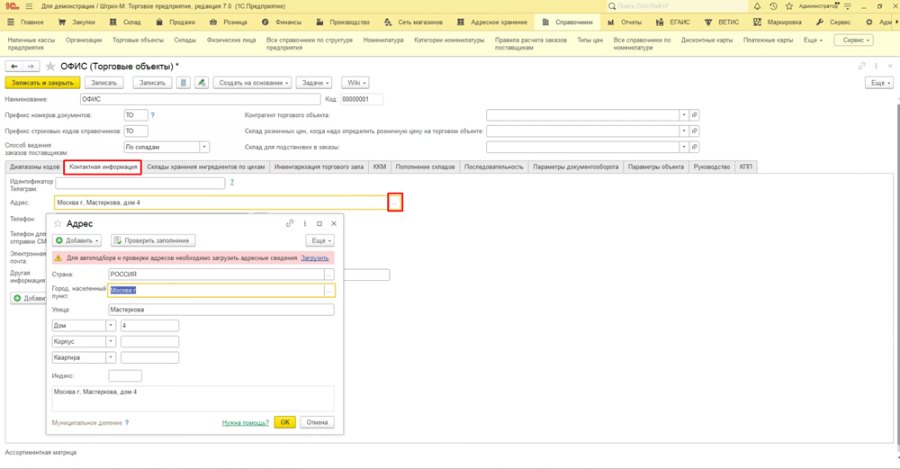
Task: Confirm address with OK button
Action: 285,423
